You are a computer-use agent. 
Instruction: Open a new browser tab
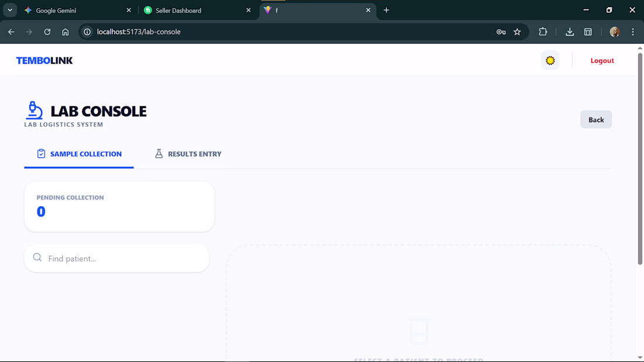point(386,11)
